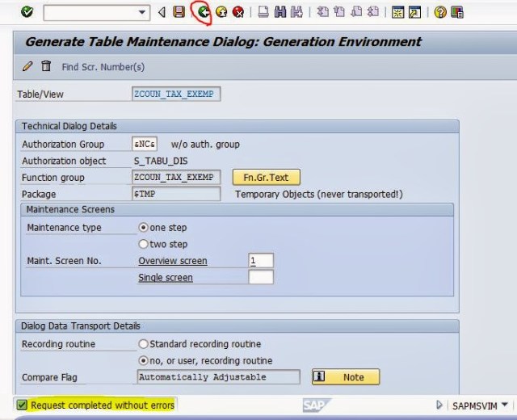Click the Note info button
The width and height of the screenshot is (517, 420).
[346, 377]
